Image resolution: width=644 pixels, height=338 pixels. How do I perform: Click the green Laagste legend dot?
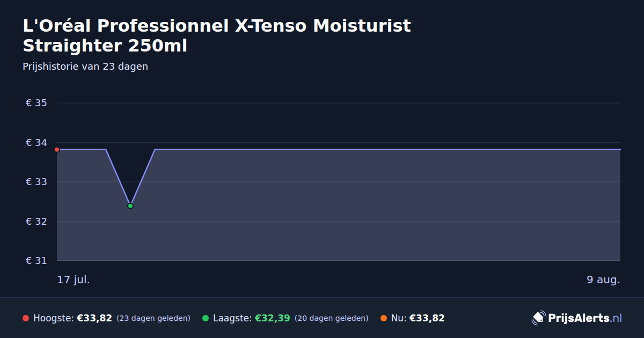point(206,318)
